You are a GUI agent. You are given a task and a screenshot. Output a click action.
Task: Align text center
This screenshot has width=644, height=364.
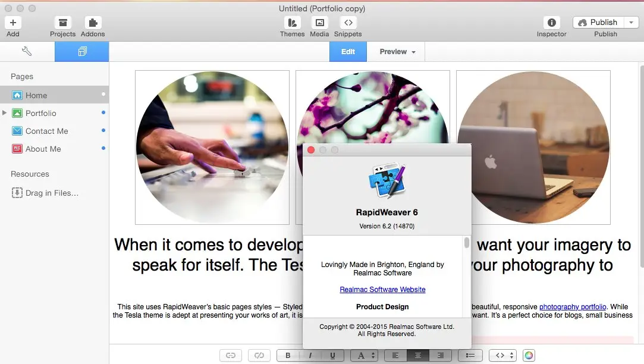tap(418, 355)
